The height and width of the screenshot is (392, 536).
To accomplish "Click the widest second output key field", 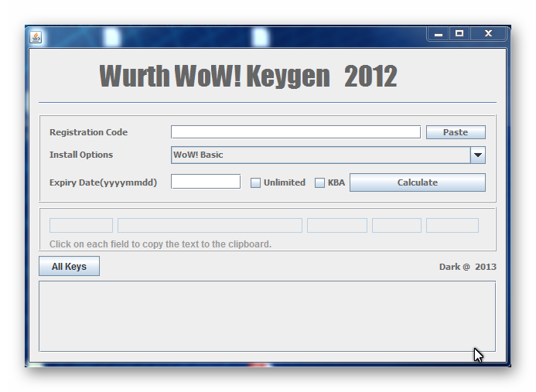I will coord(210,226).
